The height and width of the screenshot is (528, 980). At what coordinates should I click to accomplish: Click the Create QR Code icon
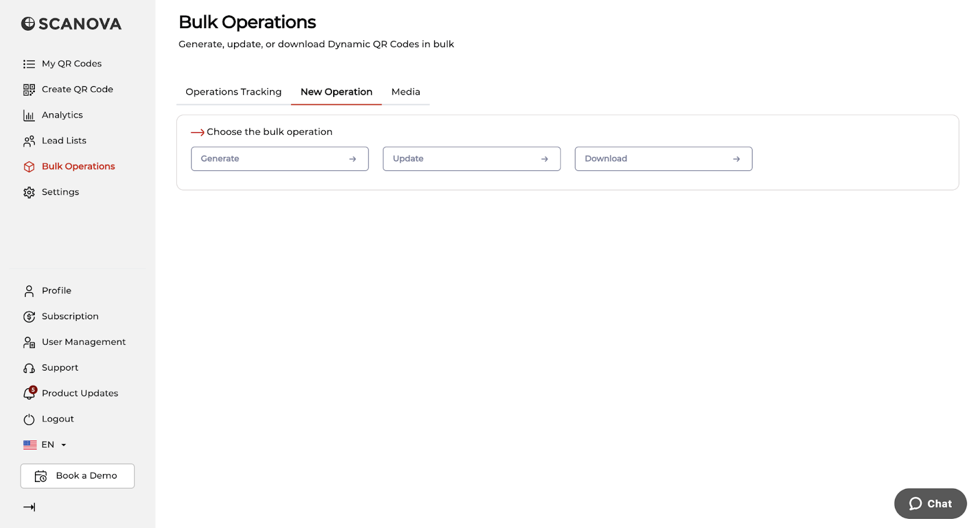pos(29,89)
